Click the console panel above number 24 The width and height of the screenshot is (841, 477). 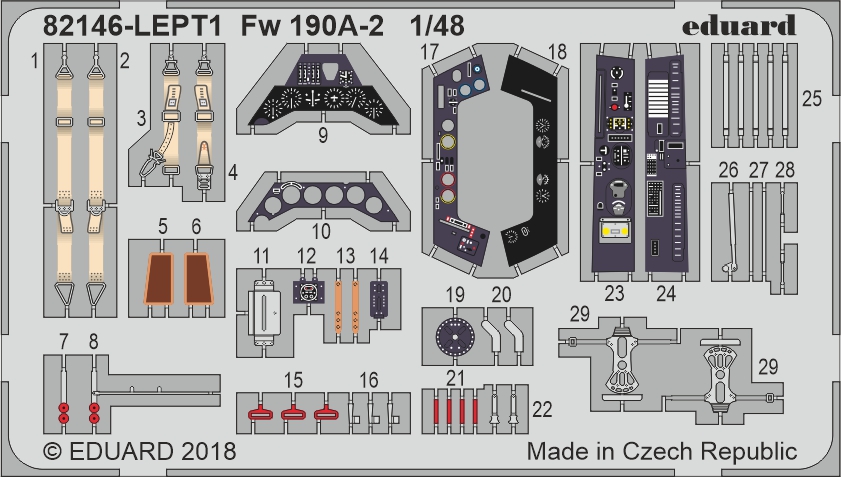coord(666,163)
